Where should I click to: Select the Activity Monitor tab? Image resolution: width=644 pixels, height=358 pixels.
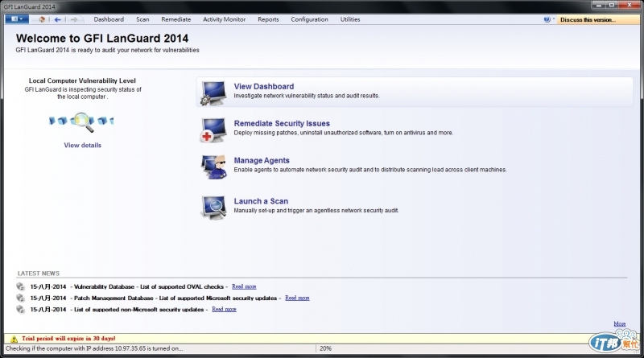point(224,19)
